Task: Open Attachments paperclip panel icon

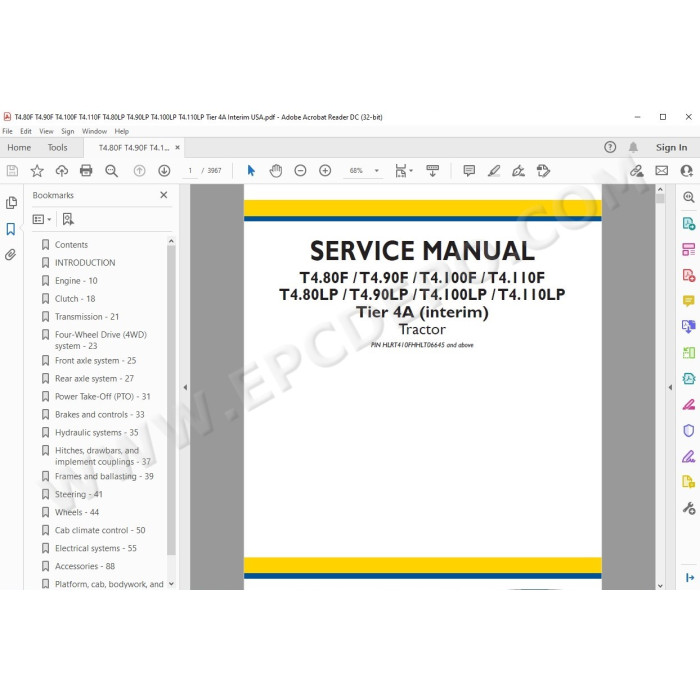Action: 11,255
